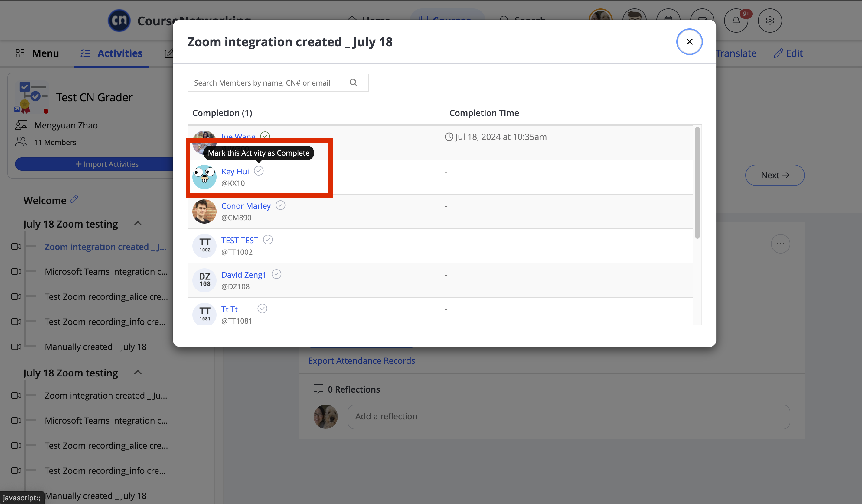Click video icon beside first Test Zoom recording_alice
The height and width of the screenshot is (504, 862).
coord(16,297)
